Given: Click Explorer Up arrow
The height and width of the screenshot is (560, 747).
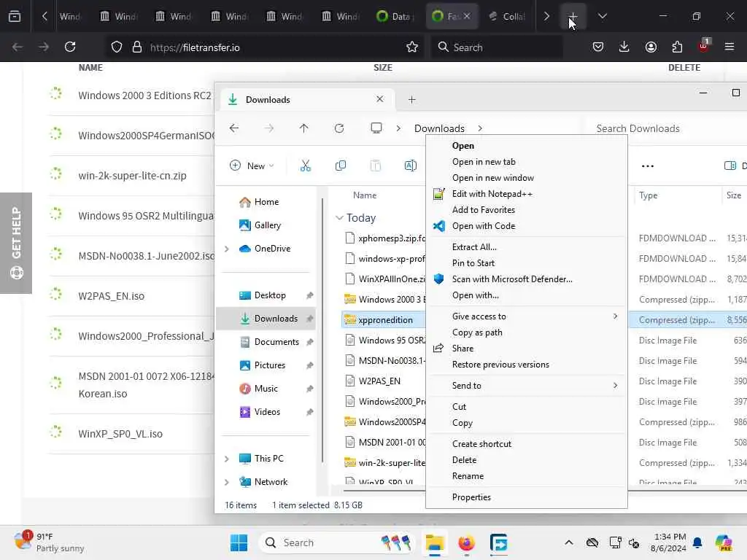Looking at the screenshot, I should point(303,128).
